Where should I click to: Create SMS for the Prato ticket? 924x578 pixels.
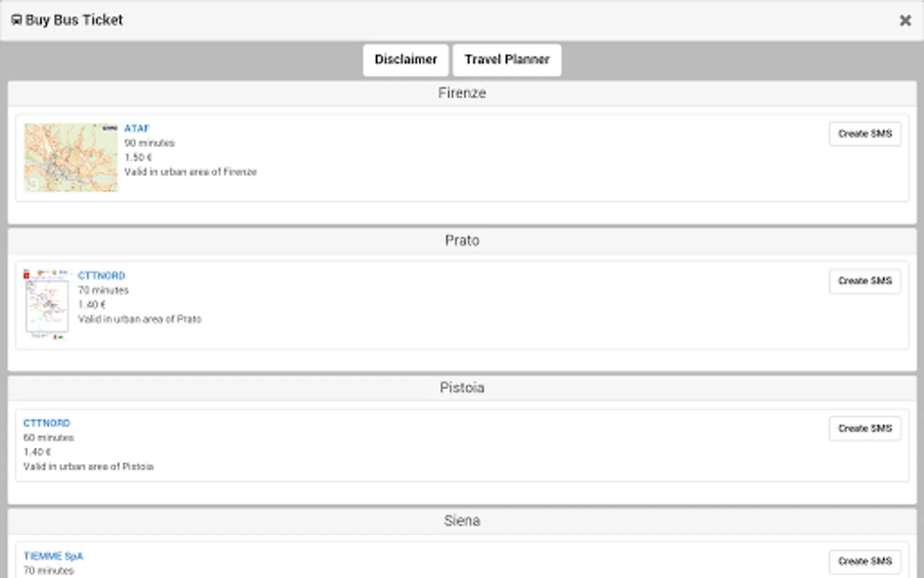[865, 281]
